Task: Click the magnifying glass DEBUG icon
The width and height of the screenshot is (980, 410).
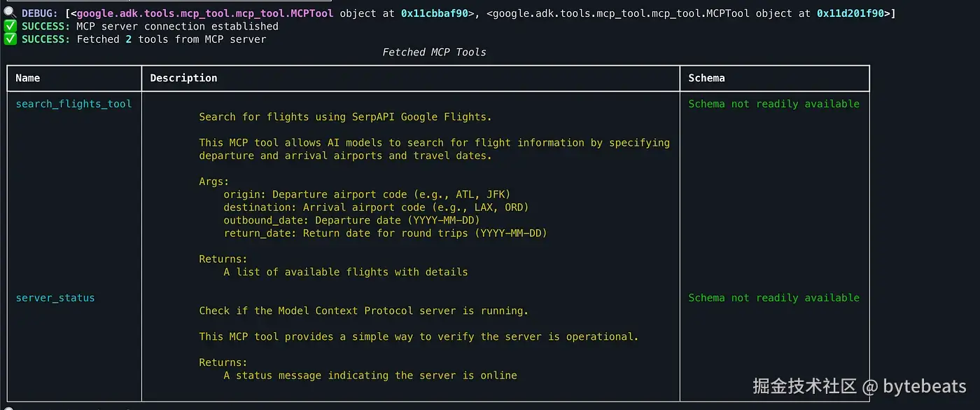Action: pos(9,13)
